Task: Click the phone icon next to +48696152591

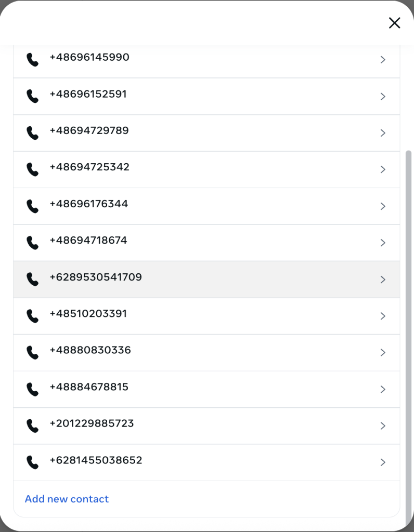Action: (x=33, y=96)
